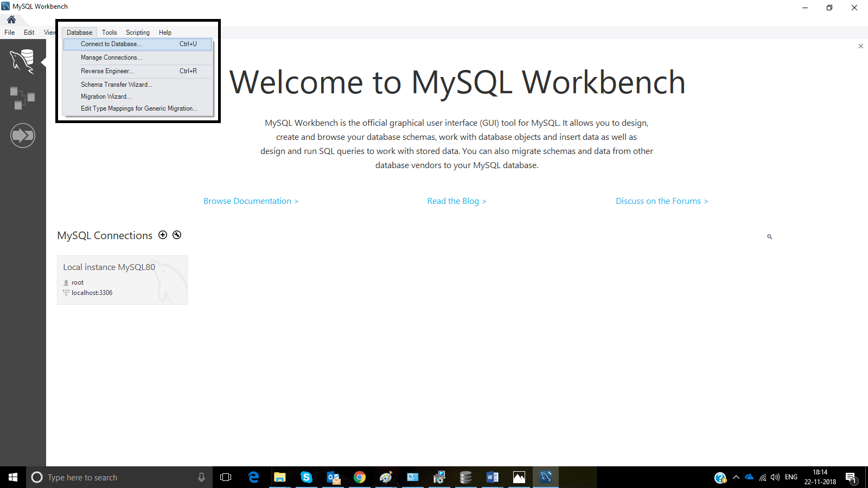Open the Scripting menu
The height and width of the screenshot is (488, 868).
tap(137, 32)
